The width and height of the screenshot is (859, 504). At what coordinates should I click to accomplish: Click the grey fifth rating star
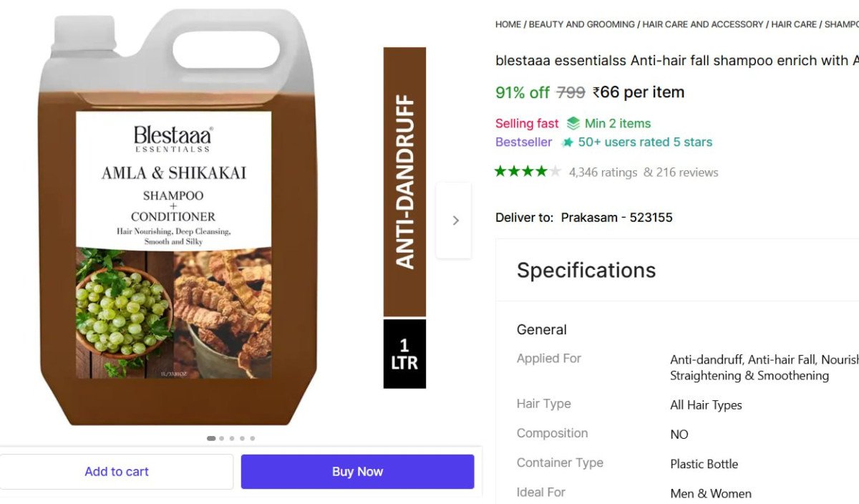pos(555,172)
